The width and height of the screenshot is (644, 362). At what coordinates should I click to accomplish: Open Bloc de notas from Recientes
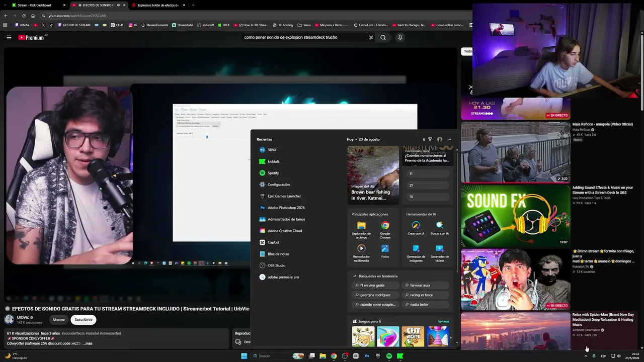(x=274, y=254)
